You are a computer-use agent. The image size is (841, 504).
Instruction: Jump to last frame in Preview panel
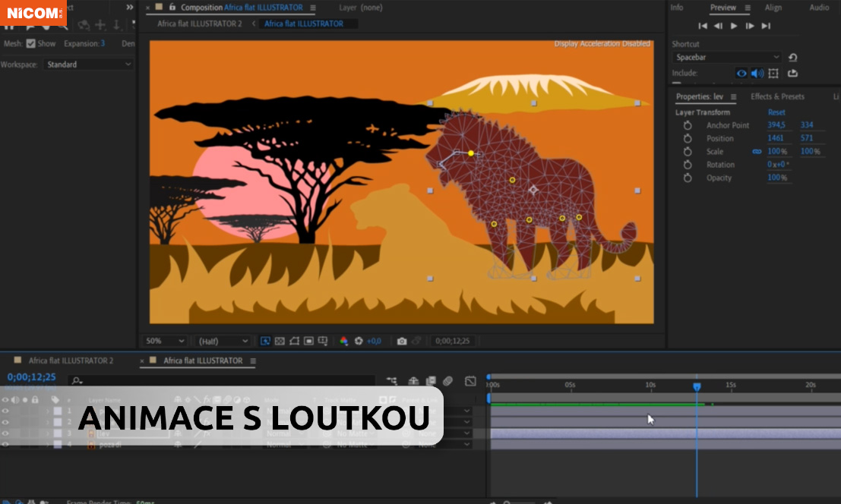766,26
